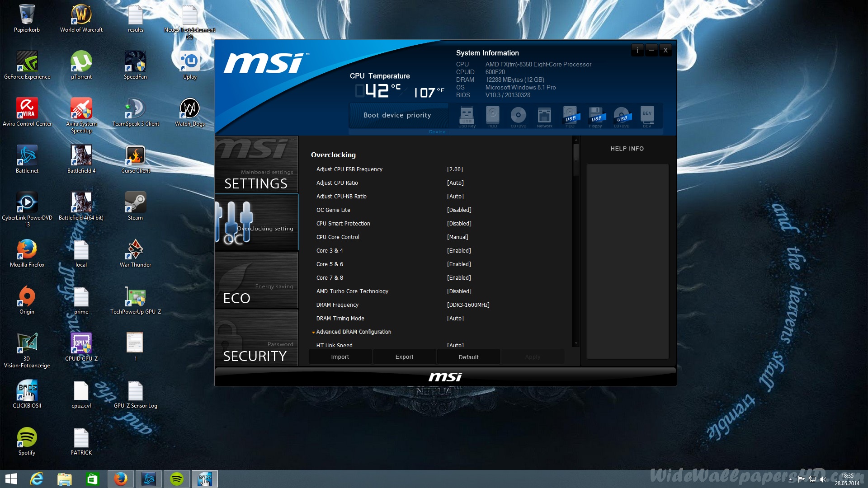Viewport: 868px width, 488px height.
Task: Select the Curse Client desktop icon
Action: coord(136,160)
